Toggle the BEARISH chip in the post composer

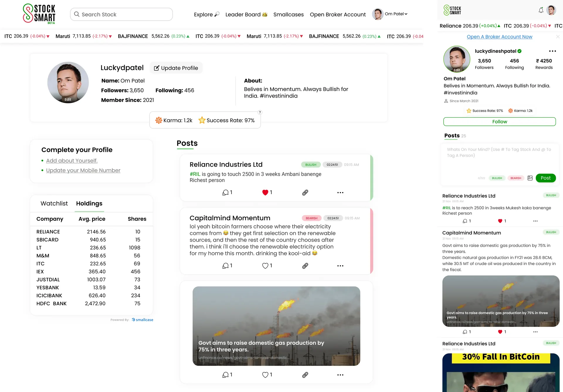515,178
